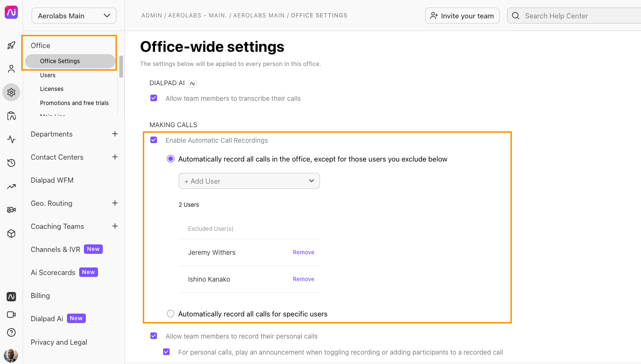Select record all calls for specific users
Viewport: 641px width, 364px height.
pyautogui.click(x=171, y=314)
